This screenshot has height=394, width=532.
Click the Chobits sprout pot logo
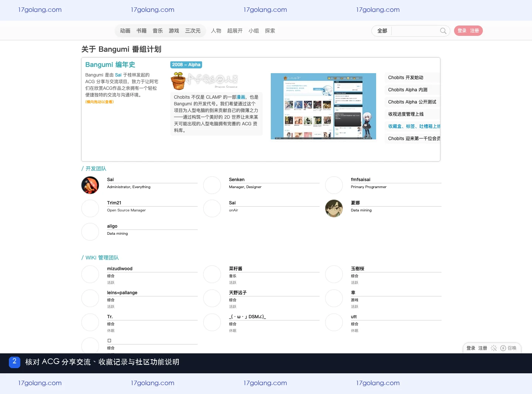(x=178, y=81)
